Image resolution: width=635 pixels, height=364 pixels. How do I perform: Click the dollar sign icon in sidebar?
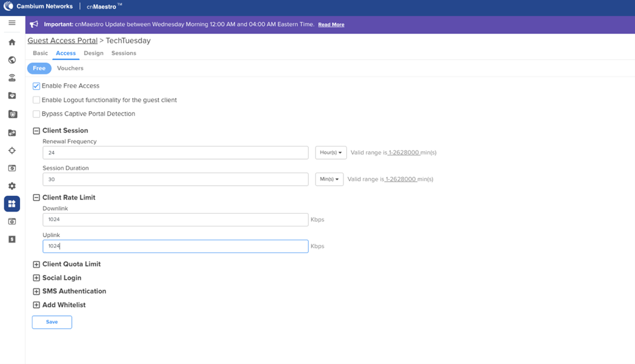(x=12, y=239)
